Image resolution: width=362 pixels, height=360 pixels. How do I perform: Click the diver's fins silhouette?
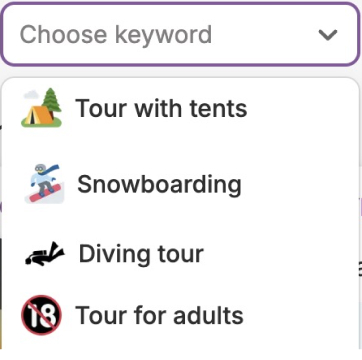point(57,250)
